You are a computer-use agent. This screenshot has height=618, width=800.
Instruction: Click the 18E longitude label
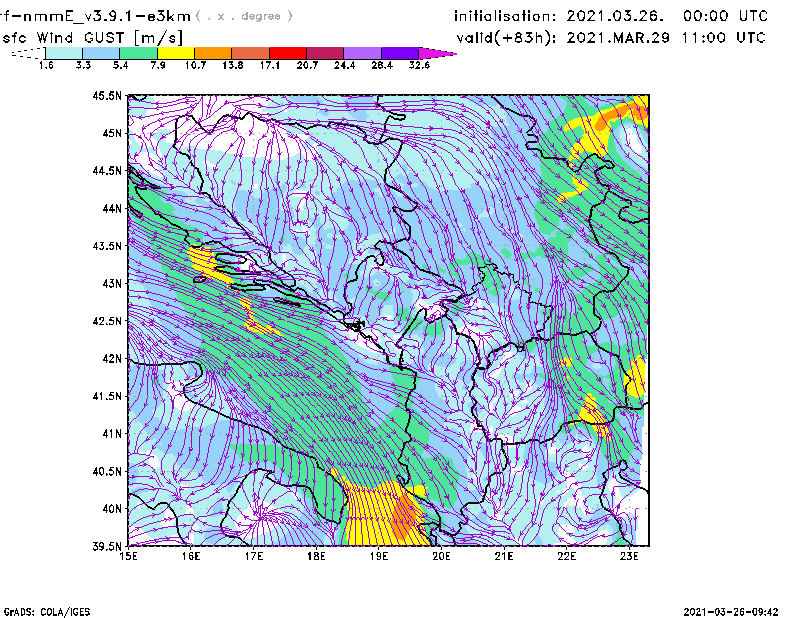[316, 556]
